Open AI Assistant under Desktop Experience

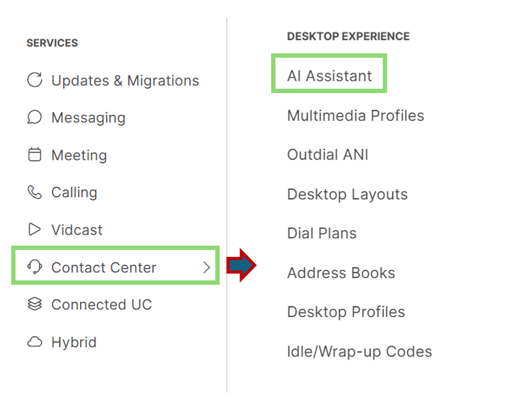(329, 76)
